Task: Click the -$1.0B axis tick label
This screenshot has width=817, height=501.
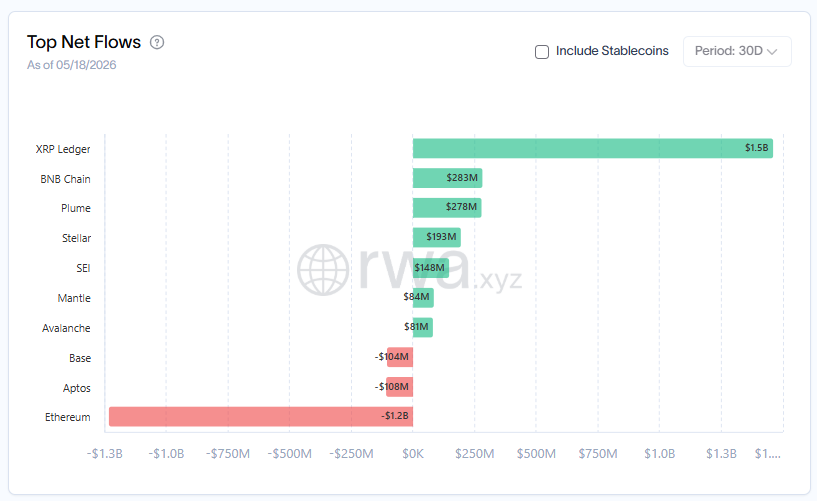Action: pos(166,454)
